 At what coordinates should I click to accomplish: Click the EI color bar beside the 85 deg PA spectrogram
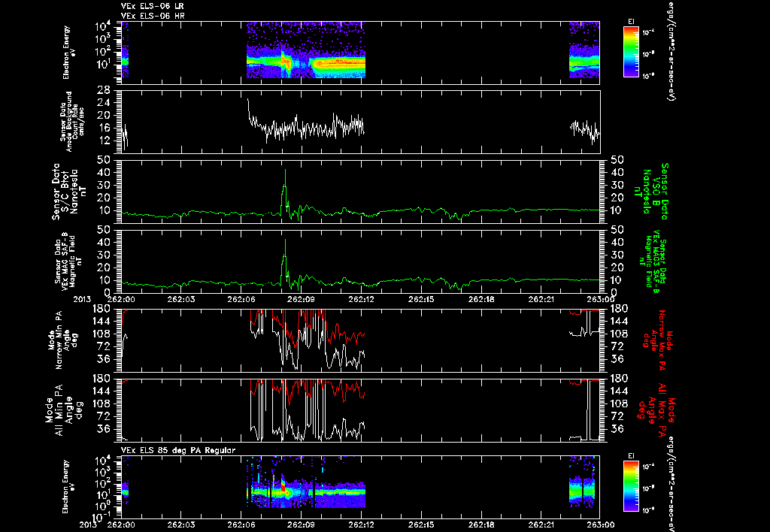[631, 487]
